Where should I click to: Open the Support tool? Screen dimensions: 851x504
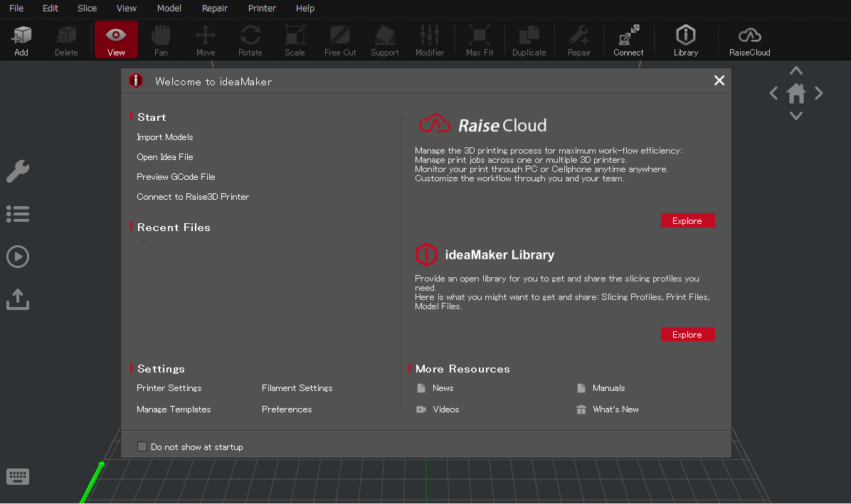pyautogui.click(x=385, y=40)
